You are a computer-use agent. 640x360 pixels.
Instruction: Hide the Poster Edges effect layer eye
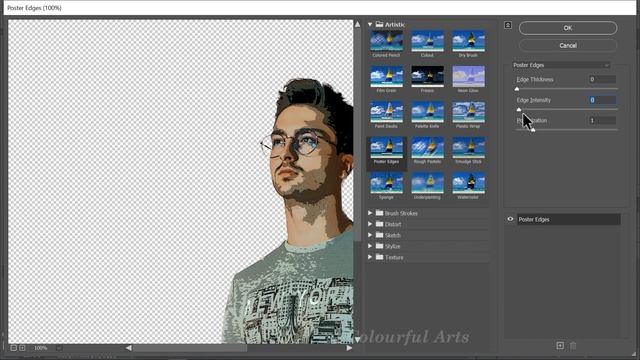point(510,219)
